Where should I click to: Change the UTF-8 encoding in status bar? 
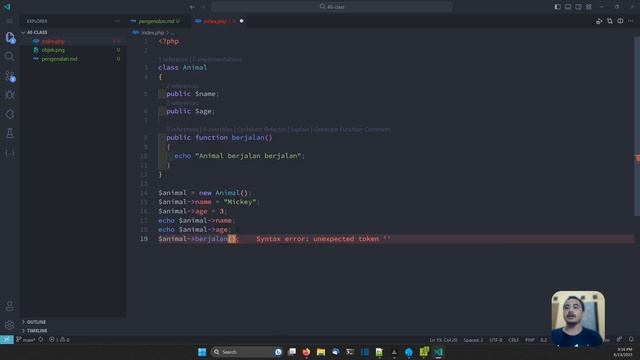click(496, 340)
